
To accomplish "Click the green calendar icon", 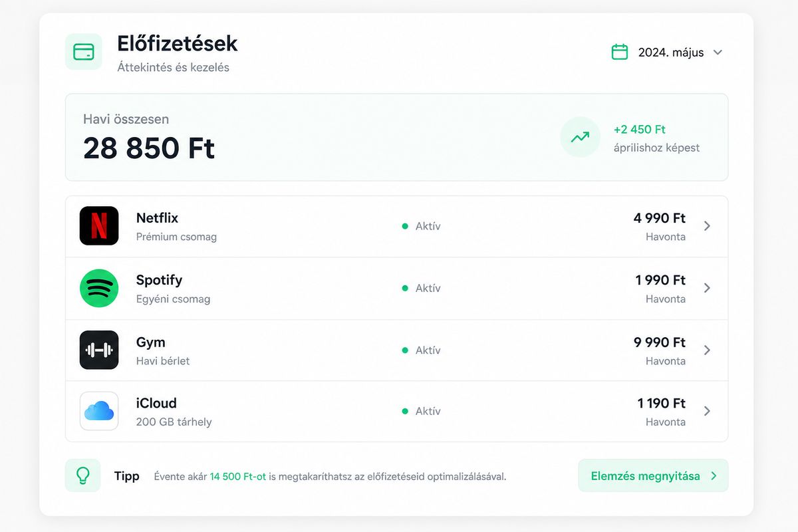I will coord(620,52).
